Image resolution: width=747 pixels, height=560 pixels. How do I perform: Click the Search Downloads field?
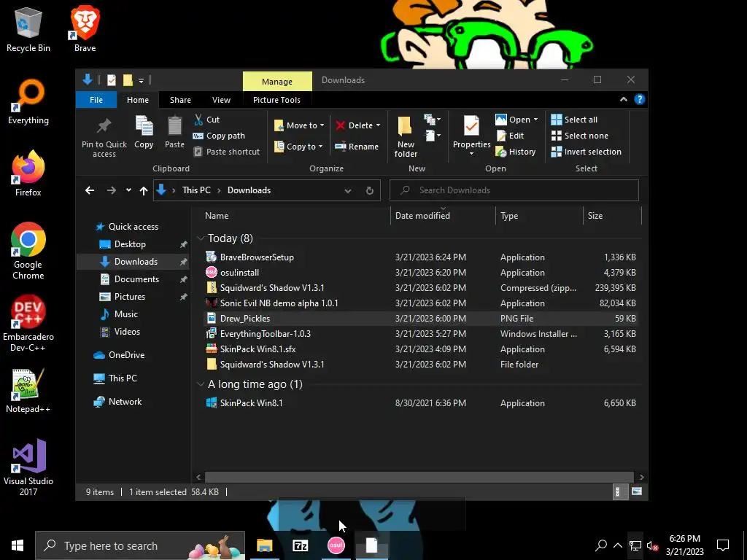pyautogui.click(x=514, y=190)
